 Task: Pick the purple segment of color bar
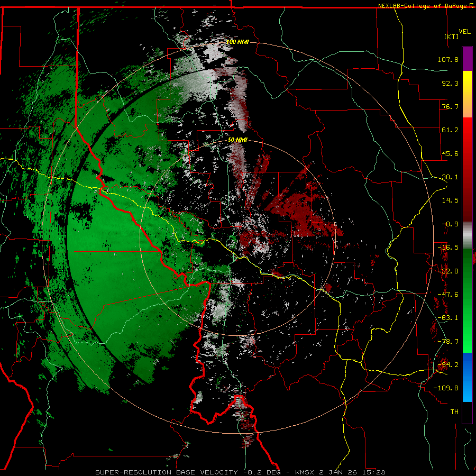click(x=467, y=59)
